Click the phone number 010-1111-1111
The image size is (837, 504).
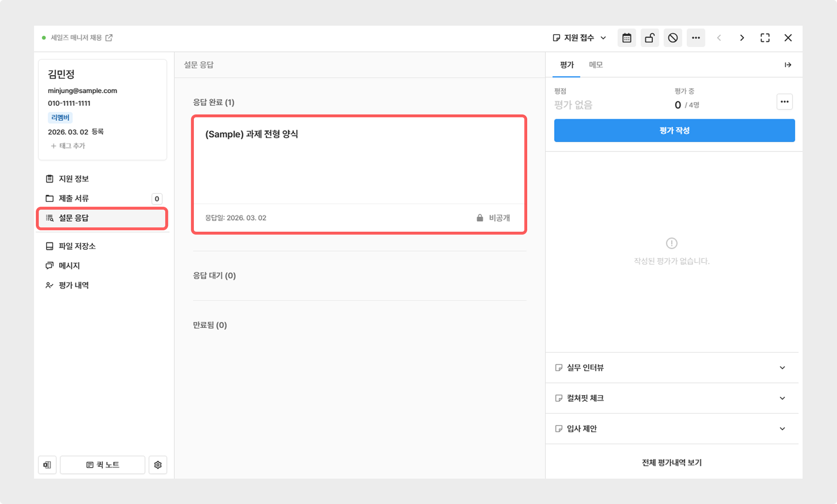coord(69,103)
